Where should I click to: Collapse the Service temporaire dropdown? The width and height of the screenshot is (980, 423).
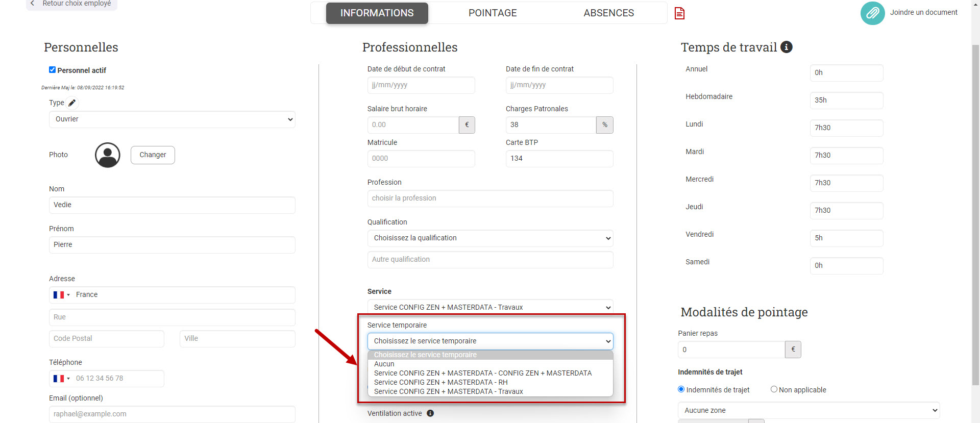(x=490, y=341)
